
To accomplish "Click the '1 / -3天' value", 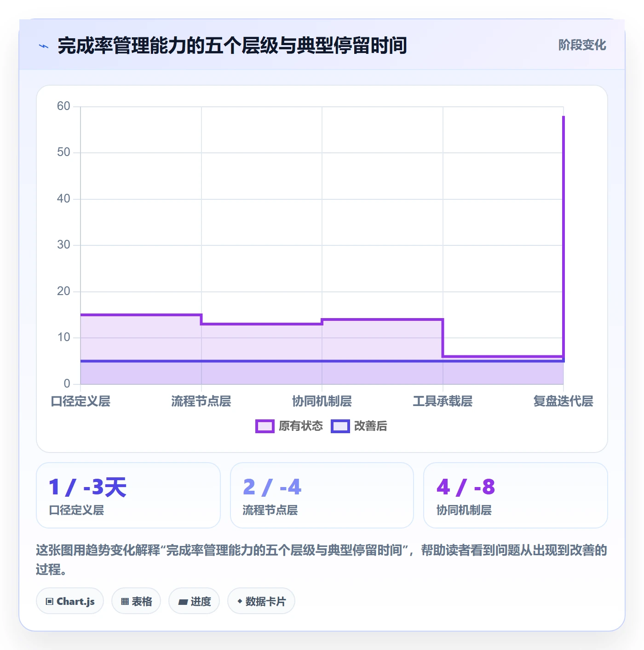I will pos(87,487).
